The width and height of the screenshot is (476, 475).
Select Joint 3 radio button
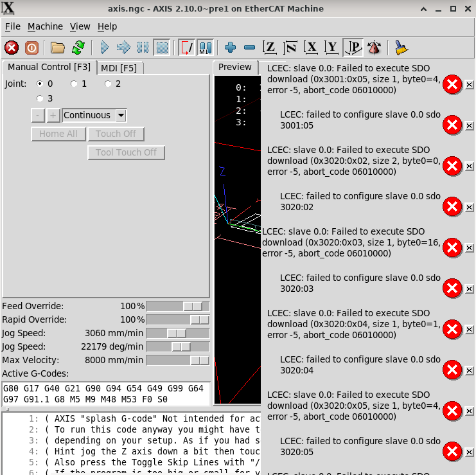40,98
